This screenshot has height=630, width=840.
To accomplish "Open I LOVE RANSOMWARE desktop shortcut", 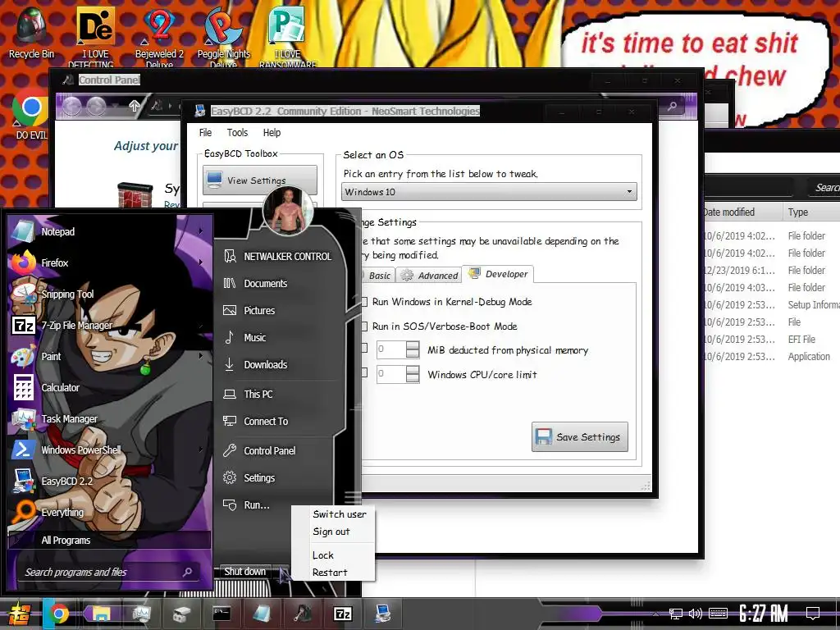I will 287,36.
